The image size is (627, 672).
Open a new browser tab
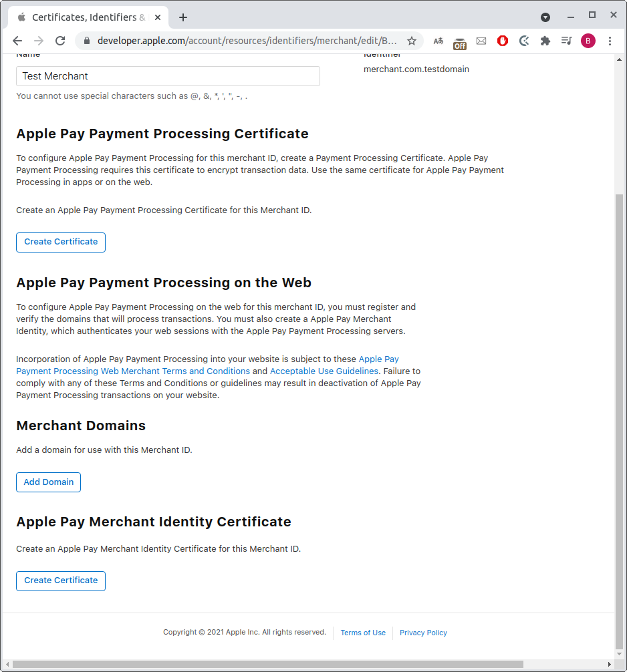pyautogui.click(x=183, y=17)
